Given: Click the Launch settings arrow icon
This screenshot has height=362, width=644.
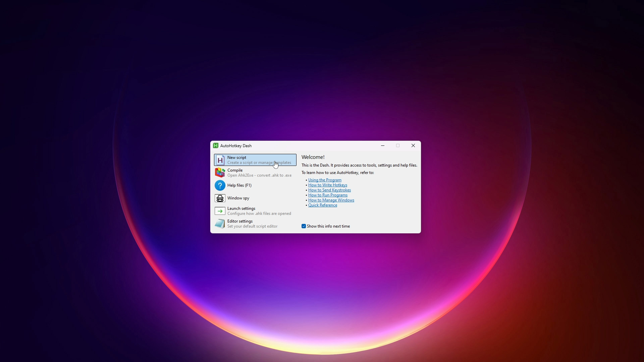Looking at the screenshot, I should point(220,211).
